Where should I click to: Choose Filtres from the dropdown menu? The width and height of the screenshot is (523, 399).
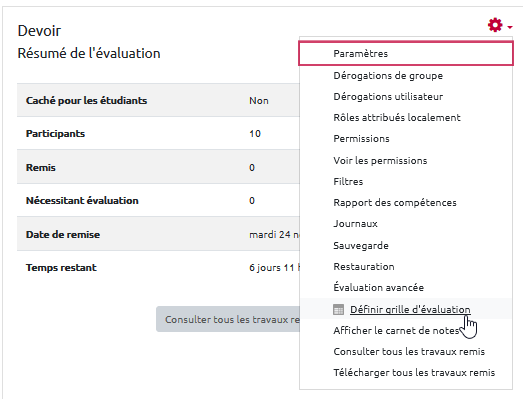(348, 181)
